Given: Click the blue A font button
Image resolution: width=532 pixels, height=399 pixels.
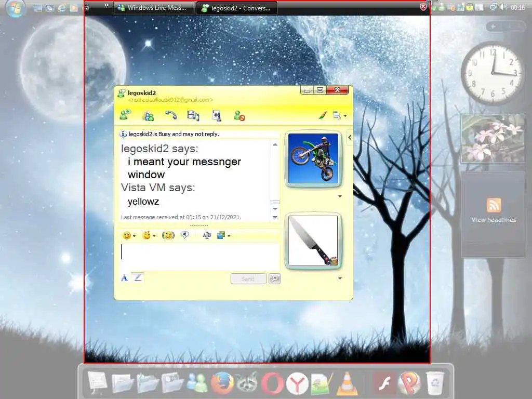Looking at the screenshot, I should [124, 278].
